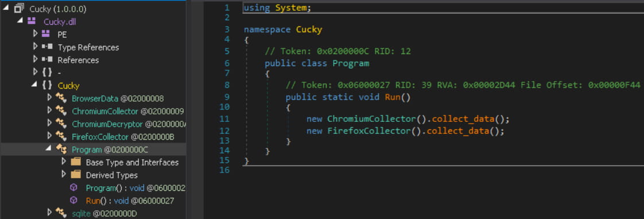Image resolution: width=644 pixels, height=219 pixels.
Task: Expand the sqlite class node
Action: (50, 213)
